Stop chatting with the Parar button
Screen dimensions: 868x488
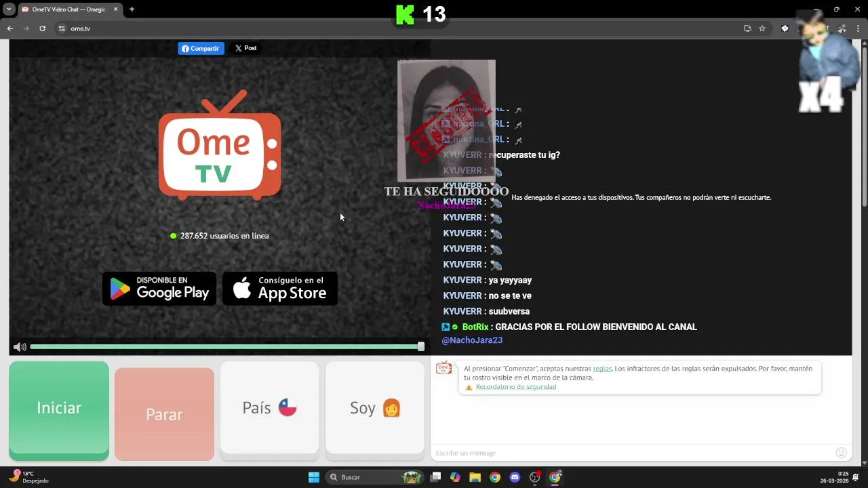pyautogui.click(x=164, y=413)
